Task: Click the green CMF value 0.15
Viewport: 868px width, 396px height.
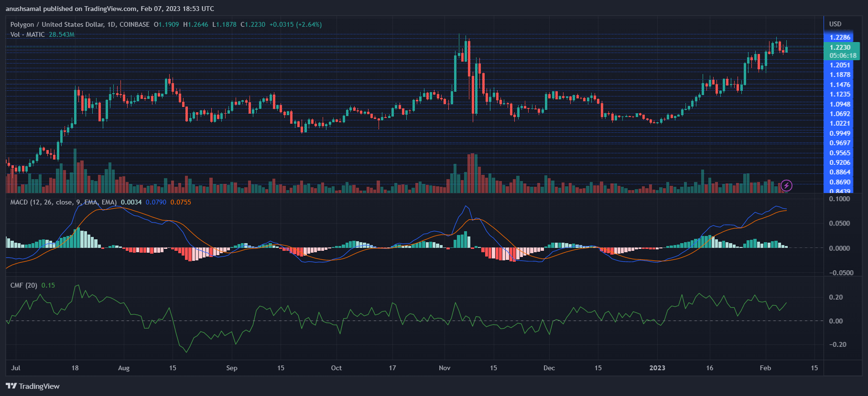Action: click(48, 285)
